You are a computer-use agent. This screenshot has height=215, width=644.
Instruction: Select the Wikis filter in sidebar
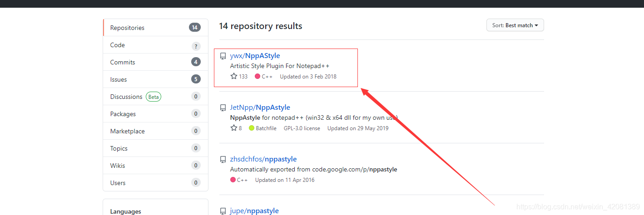pos(155,166)
